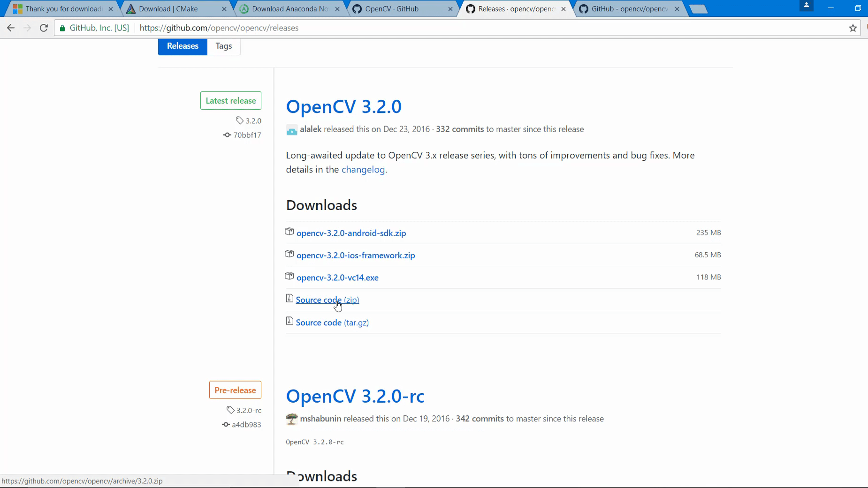View the 332 commits since release
This screenshot has height=488, width=868.
point(460,129)
